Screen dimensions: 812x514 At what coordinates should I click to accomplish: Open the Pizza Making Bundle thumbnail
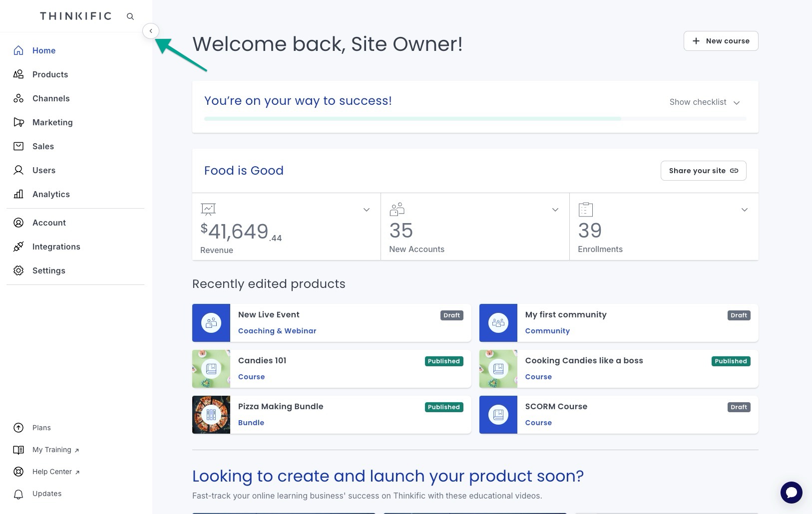[211, 415]
